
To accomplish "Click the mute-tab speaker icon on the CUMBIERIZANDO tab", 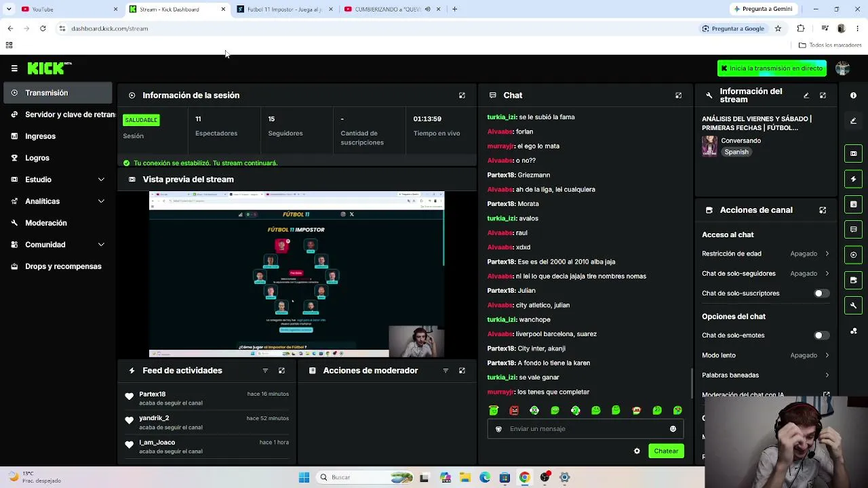I will pos(427,9).
